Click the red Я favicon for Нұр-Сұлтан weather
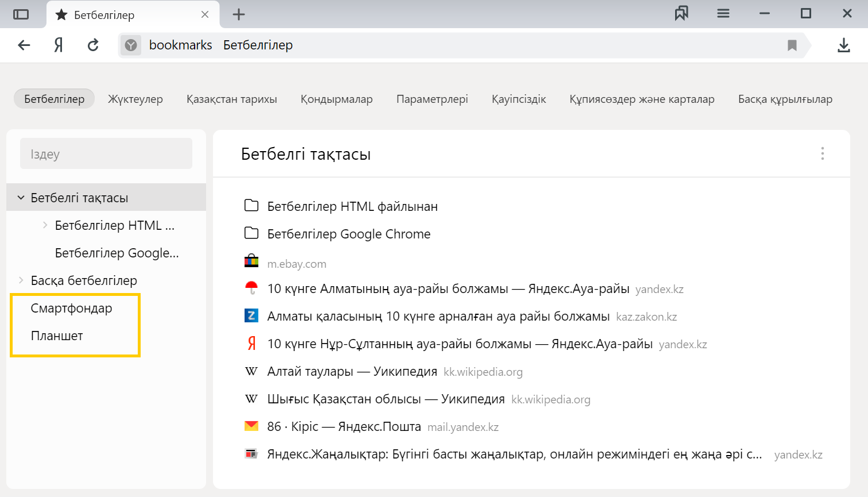This screenshot has width=868, height=497. [x=251, y=344]
